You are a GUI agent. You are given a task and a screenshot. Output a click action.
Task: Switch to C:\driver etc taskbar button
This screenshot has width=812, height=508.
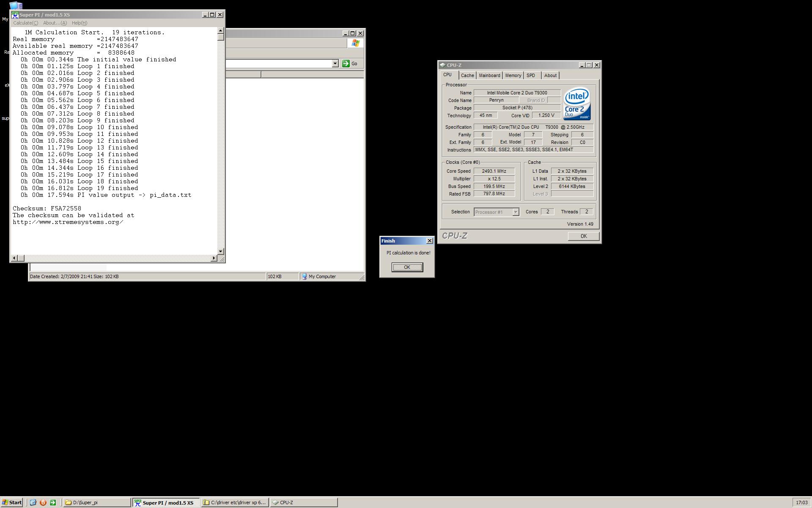(235, 502)
